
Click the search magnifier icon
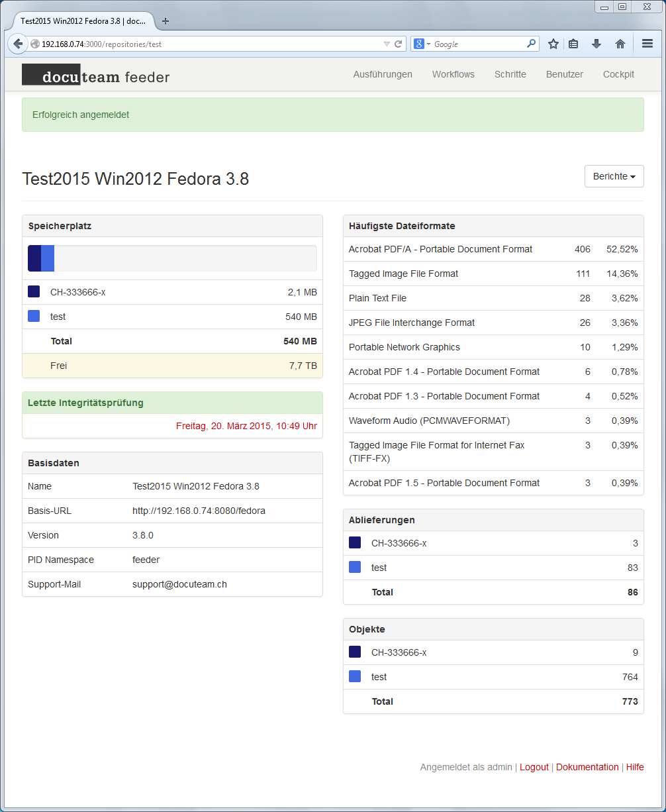(531, 44)
